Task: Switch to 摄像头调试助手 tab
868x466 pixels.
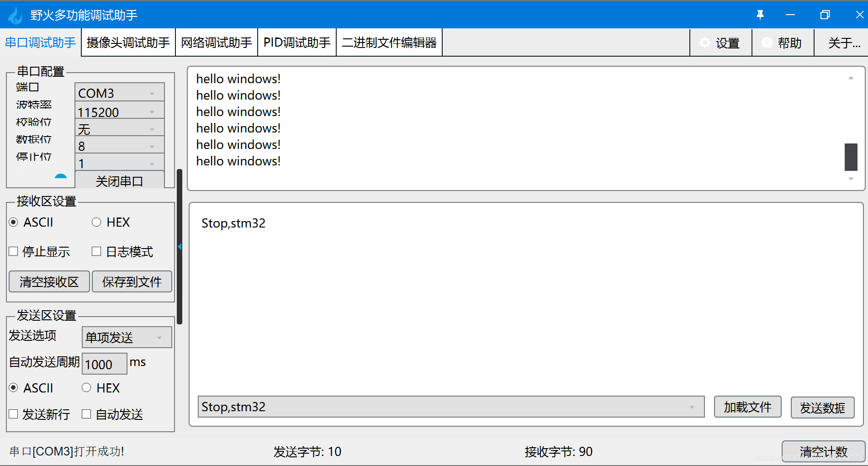Action: tap(128, 42)
